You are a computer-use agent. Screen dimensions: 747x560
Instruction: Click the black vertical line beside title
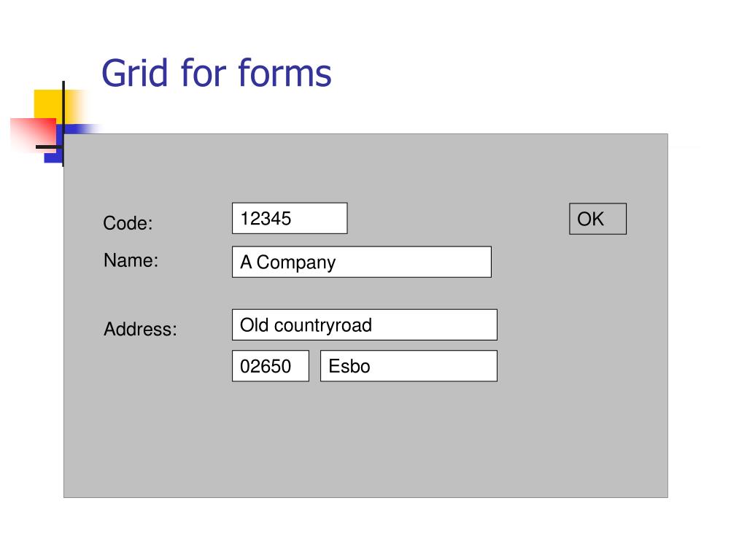click(63, 123)
